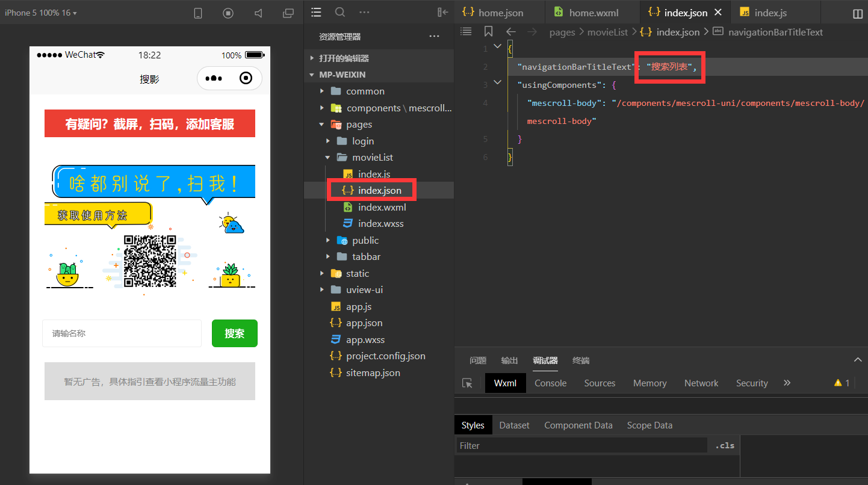Screen dimensions: 868x485
Task: Click the movieList breadcrumb segment
Action: pos(607,32)
